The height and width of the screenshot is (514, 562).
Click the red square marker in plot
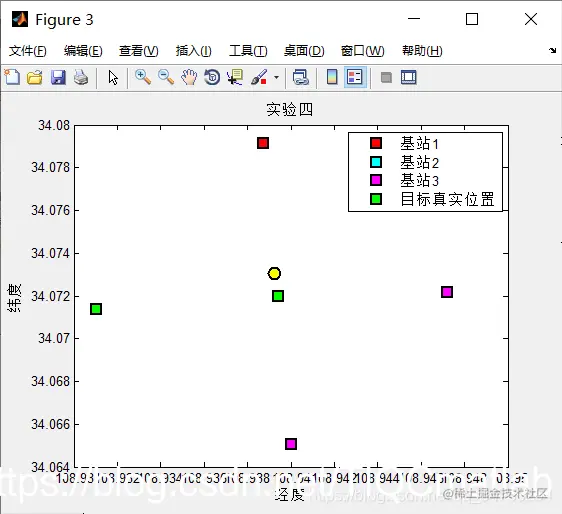263,143
